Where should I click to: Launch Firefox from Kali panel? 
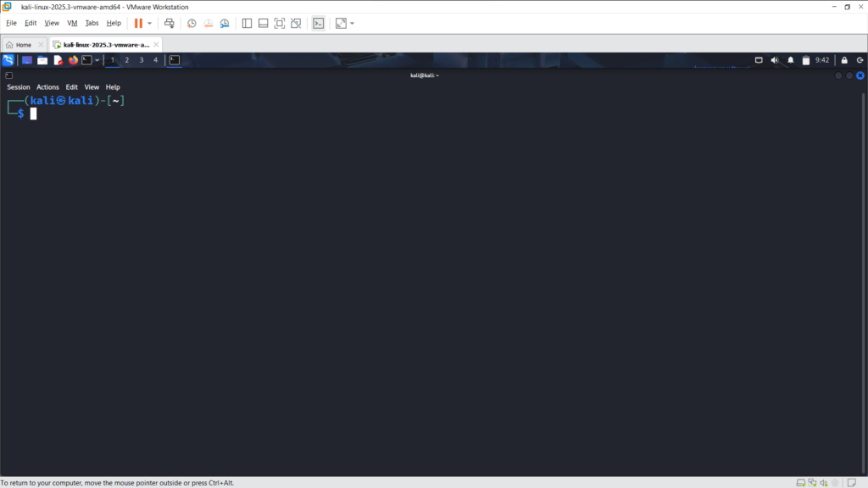click(x=73, y=60)
